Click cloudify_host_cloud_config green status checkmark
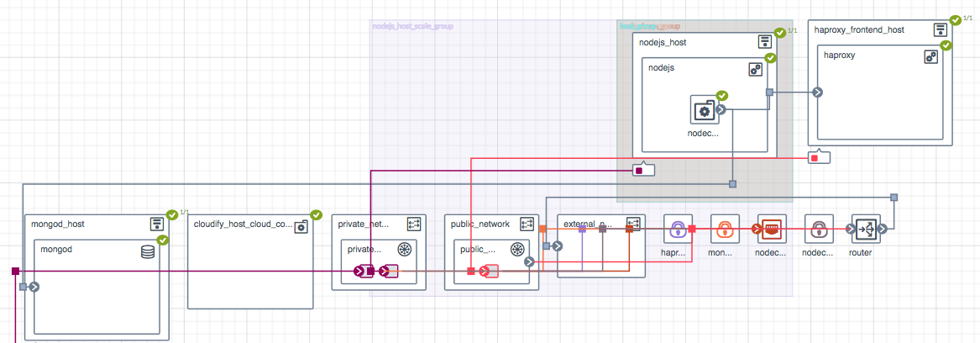Image resolution: width=980 pixels, height=343 pixels. click(x=316, y=214)
